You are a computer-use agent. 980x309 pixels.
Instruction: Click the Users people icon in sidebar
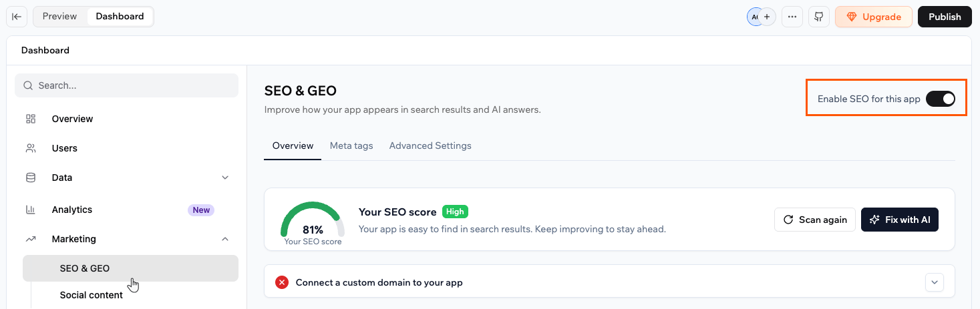[x=31, y=148]
